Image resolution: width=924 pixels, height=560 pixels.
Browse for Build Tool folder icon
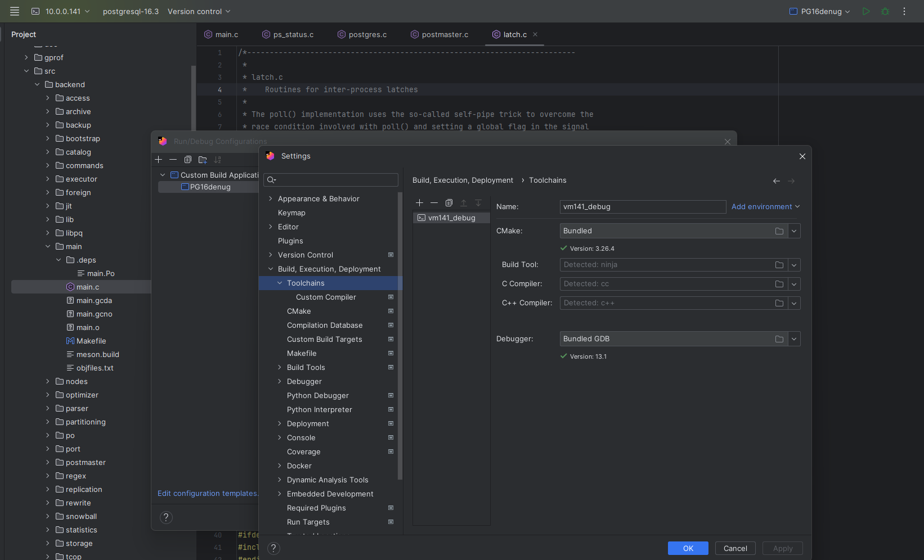(x=779, y=265)
